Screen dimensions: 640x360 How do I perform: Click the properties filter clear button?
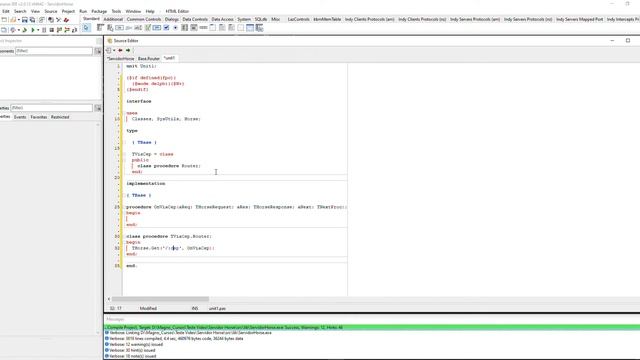point(98,108)
